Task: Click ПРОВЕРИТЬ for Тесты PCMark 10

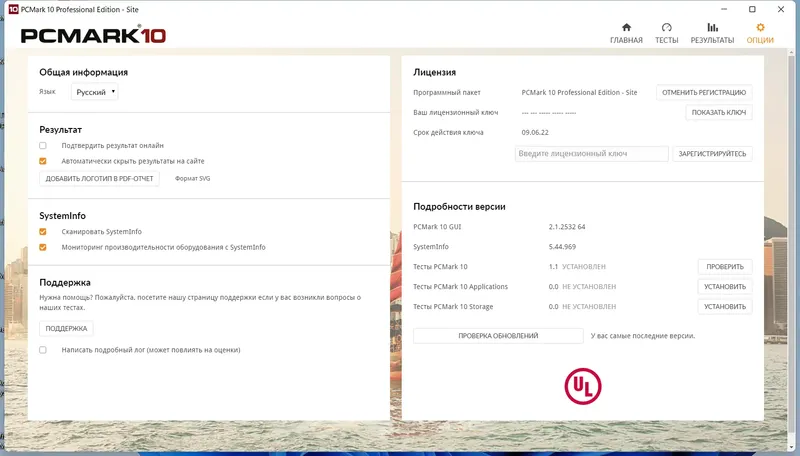Action: coord(725,267)
